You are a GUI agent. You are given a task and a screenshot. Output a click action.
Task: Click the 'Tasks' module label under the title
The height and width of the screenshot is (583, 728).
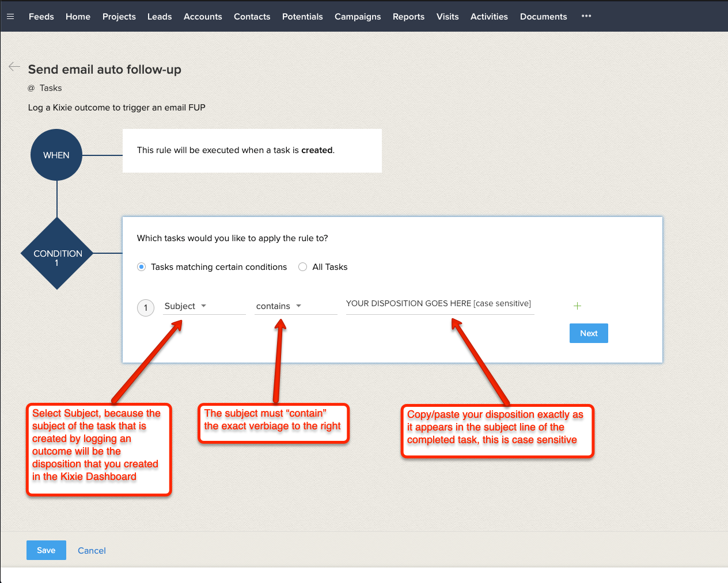point(51,88)
